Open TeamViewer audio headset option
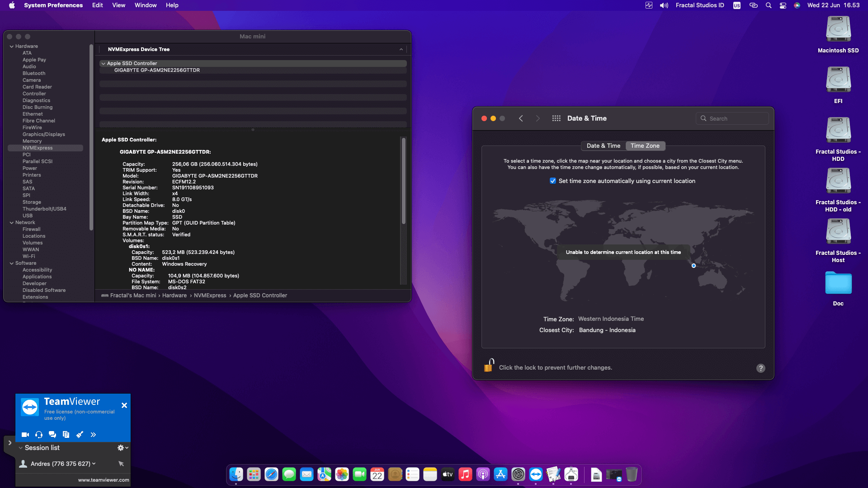868x488 pixels. [x=39, y=435]
